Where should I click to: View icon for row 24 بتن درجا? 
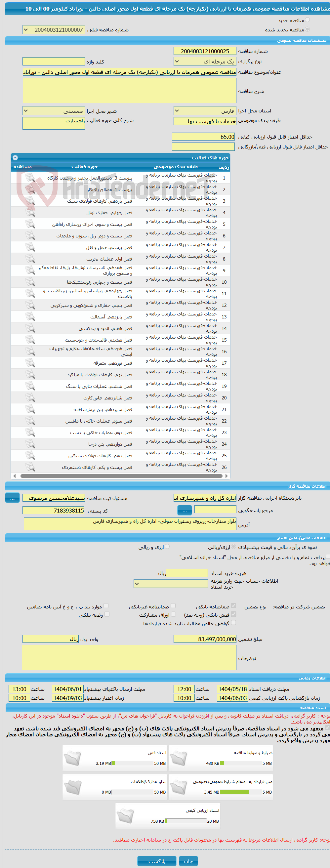point(30,444)
